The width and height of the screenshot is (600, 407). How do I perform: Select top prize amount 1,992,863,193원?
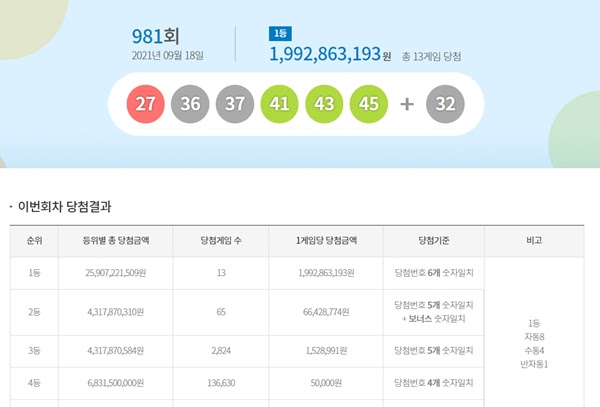click(330, 54)
